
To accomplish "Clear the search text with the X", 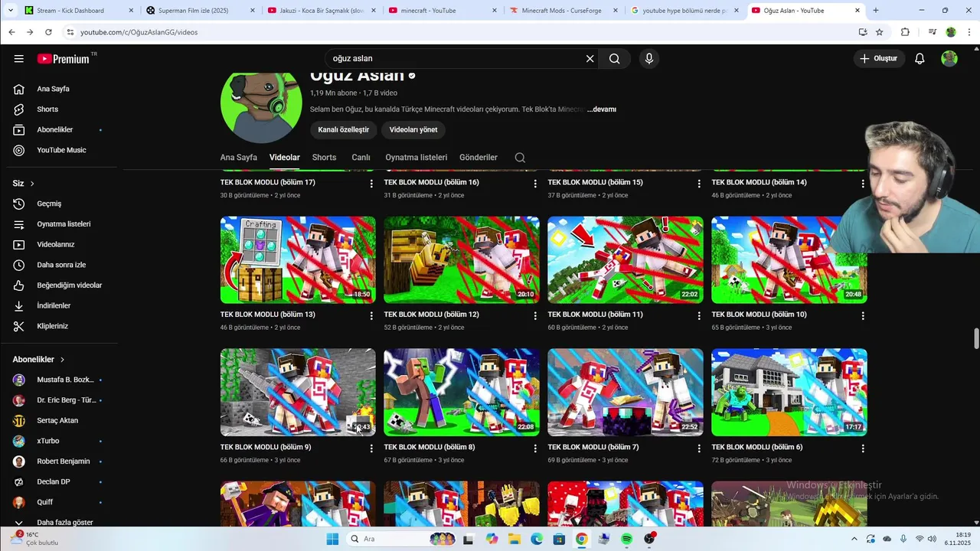I will point(590,59).
